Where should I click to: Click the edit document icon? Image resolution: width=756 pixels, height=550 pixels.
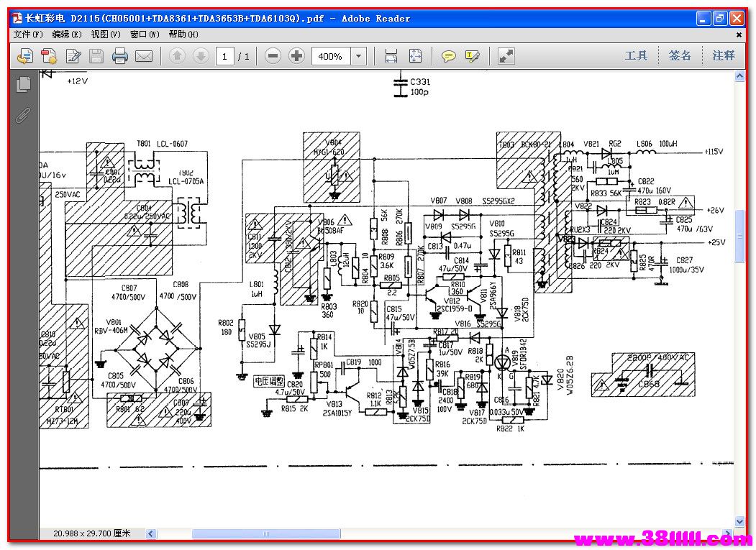click(73, 56)
